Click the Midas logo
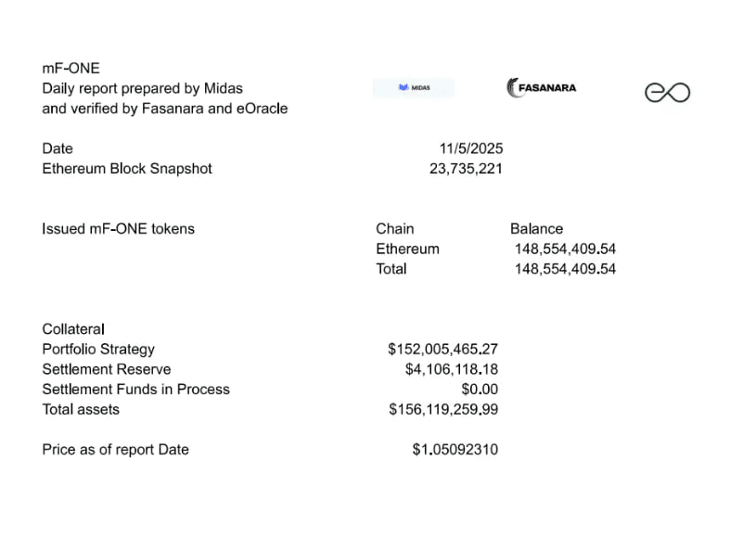756x538 pixels. pyautogui.click(x=414, y=88)
